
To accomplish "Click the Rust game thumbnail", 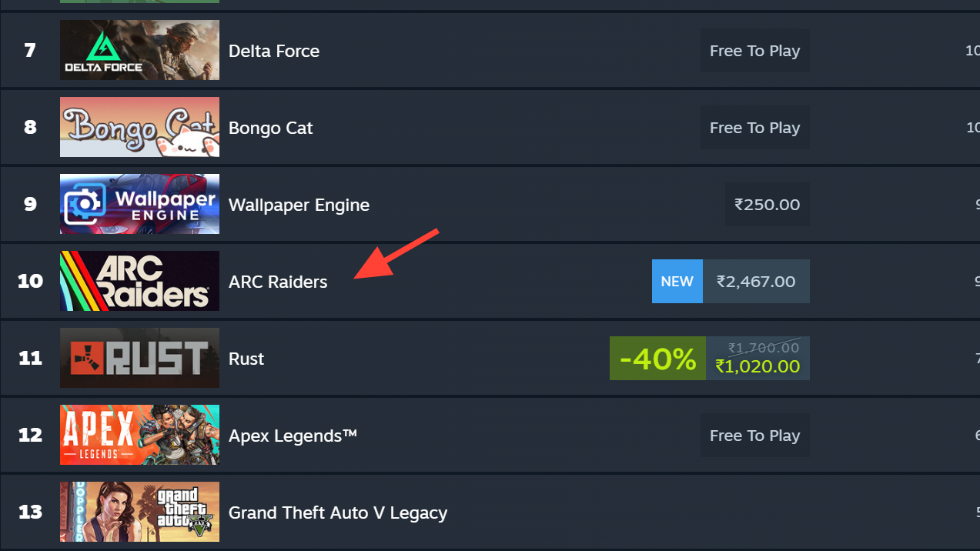I will coord(139,358).
